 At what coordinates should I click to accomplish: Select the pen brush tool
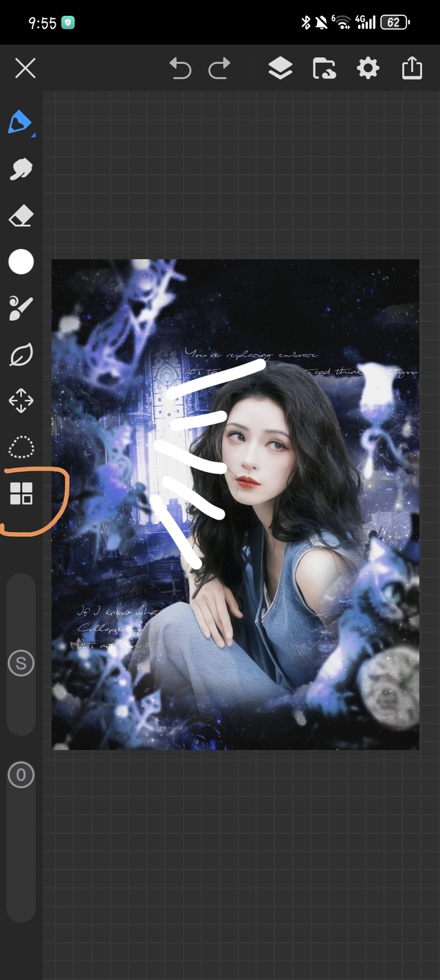coord(19,123)
